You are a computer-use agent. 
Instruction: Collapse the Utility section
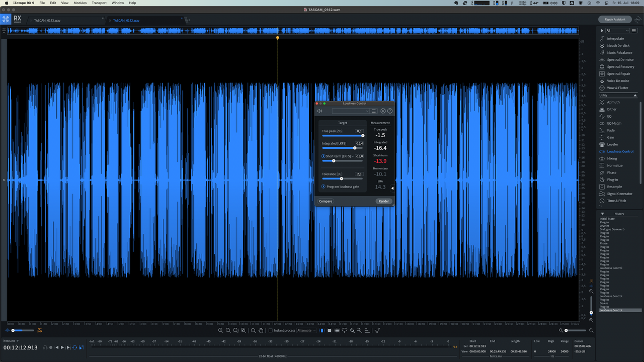635,96
